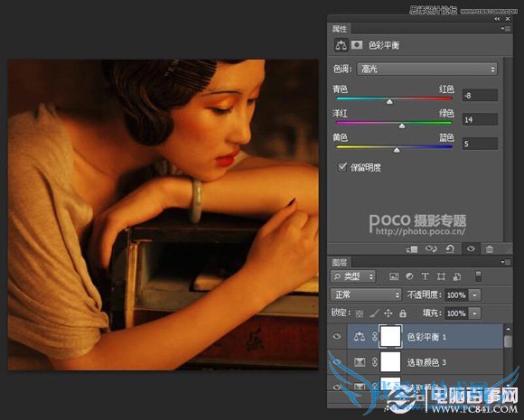Hide the 选取颜色 3 layer
Image resolution: width=524 pixels, height=420 pixels.
[x=337, y=362]
